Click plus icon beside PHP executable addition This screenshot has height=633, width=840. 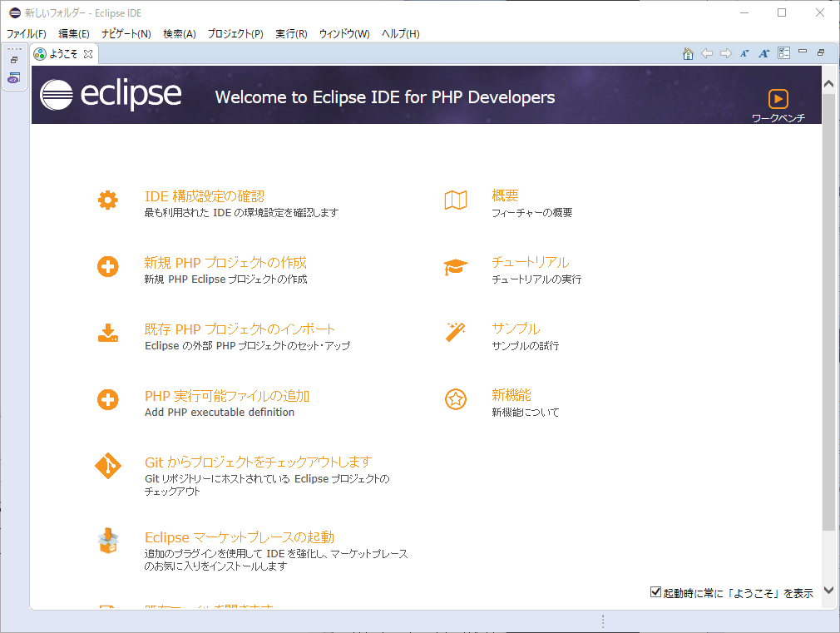pyautogui.click(x=107, y=399)
